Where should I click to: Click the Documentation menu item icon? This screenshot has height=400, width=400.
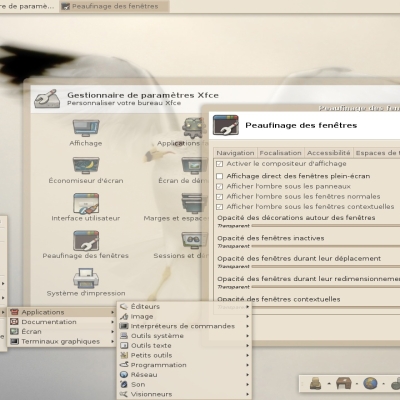tap(14, 322)
